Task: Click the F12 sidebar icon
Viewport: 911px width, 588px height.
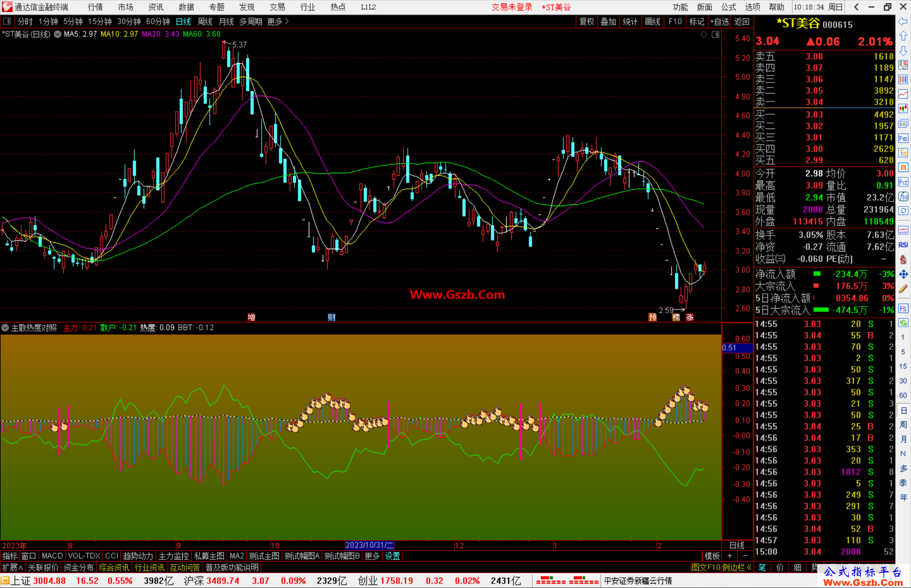Action: (903, 182)
